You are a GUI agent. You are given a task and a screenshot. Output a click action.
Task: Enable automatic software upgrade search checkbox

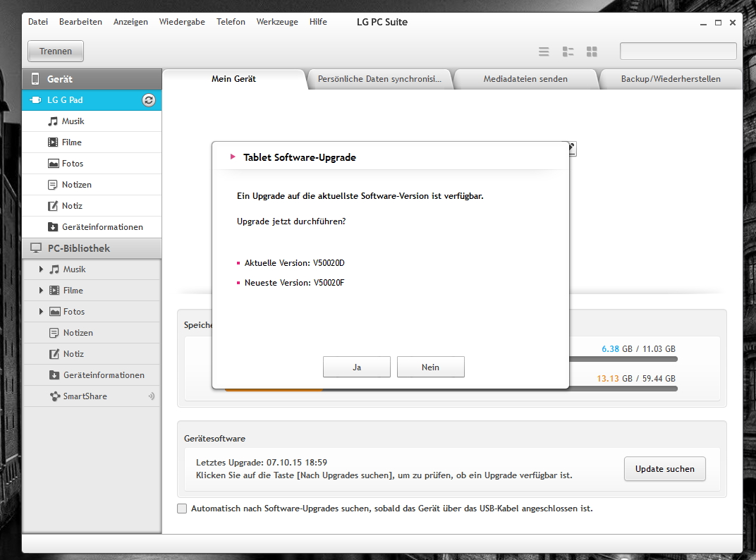[182, 509]
